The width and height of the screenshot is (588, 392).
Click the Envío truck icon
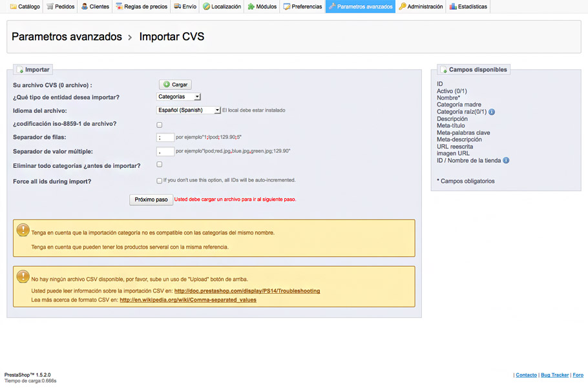[x=178, y=6]
